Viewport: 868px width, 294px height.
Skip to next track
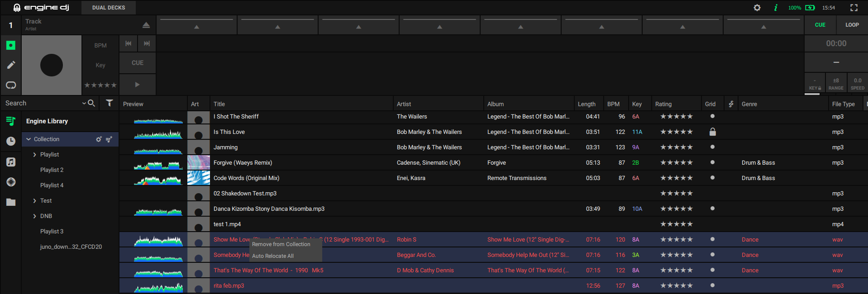(147, 43)
